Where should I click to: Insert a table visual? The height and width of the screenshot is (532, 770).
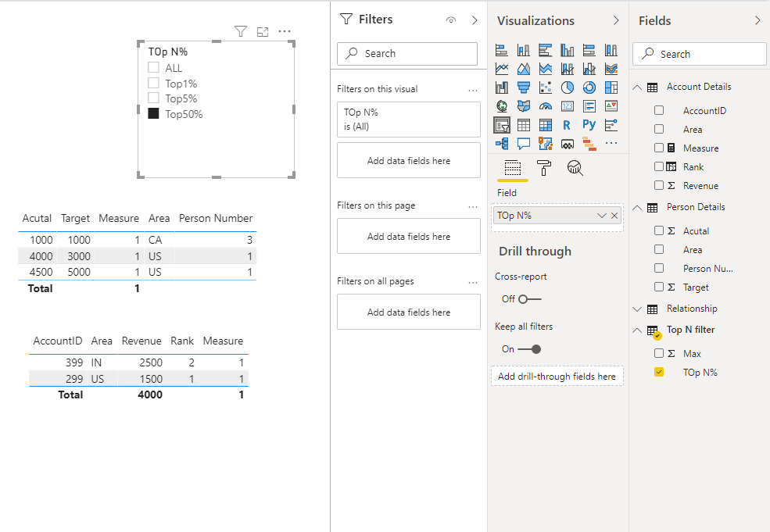point(524,125)
